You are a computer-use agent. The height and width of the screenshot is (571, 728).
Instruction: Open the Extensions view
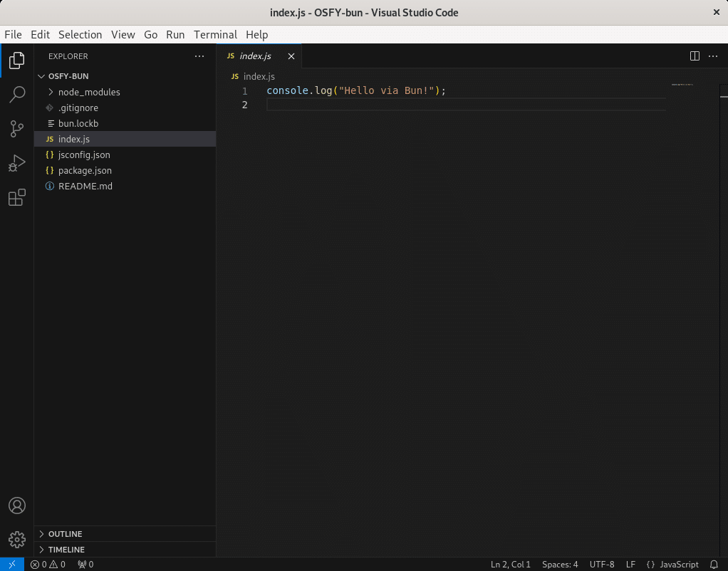click(x=17, y=198)
